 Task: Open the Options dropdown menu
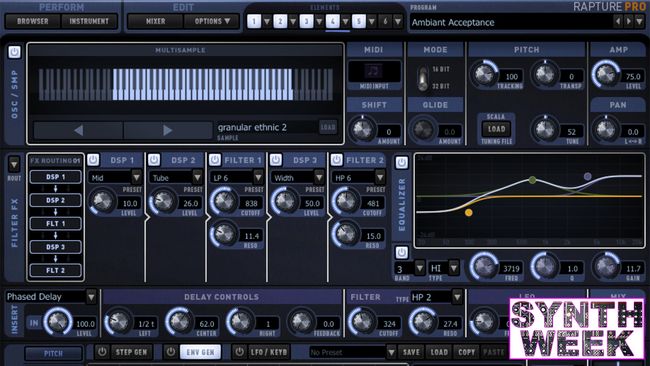(212, 21)
